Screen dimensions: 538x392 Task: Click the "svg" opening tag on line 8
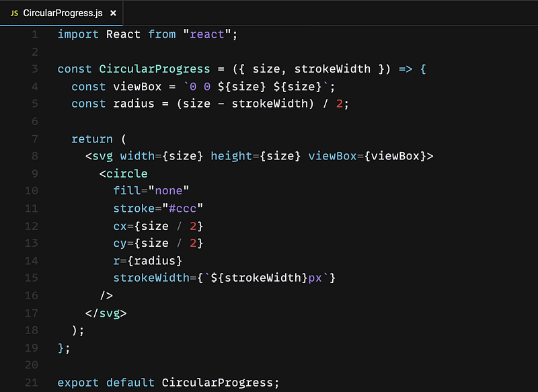(103, 156)
